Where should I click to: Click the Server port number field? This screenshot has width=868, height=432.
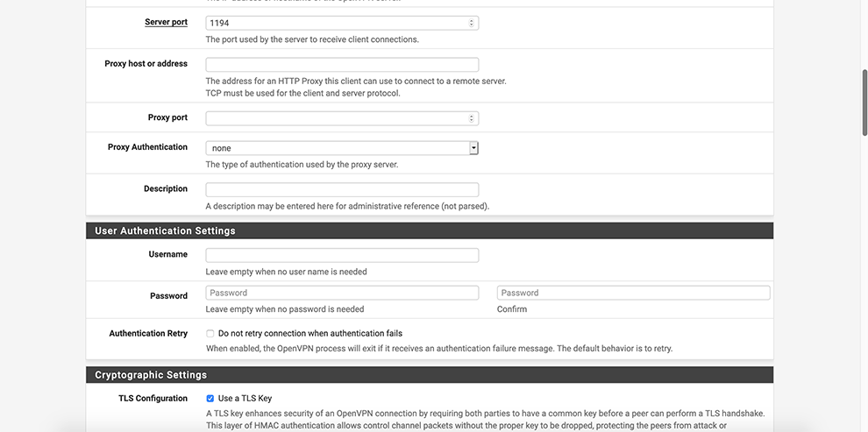point(338,23)
